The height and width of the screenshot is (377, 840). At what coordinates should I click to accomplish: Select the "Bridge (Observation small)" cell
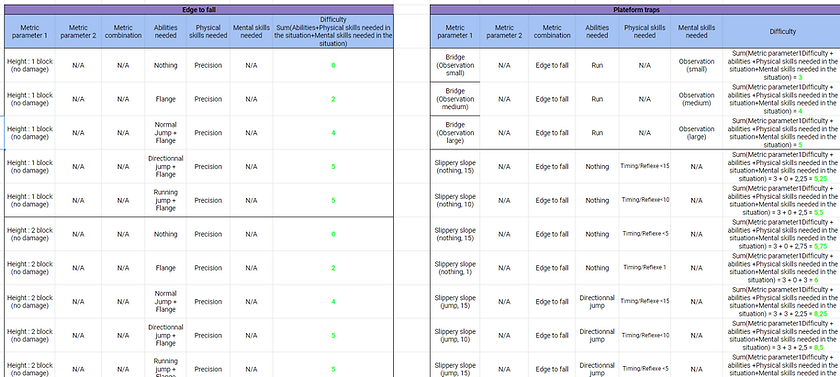455,65
